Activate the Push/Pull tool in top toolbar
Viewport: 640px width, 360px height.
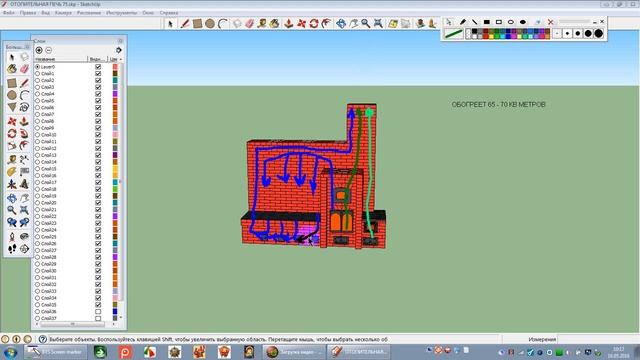tap(289, 24)
